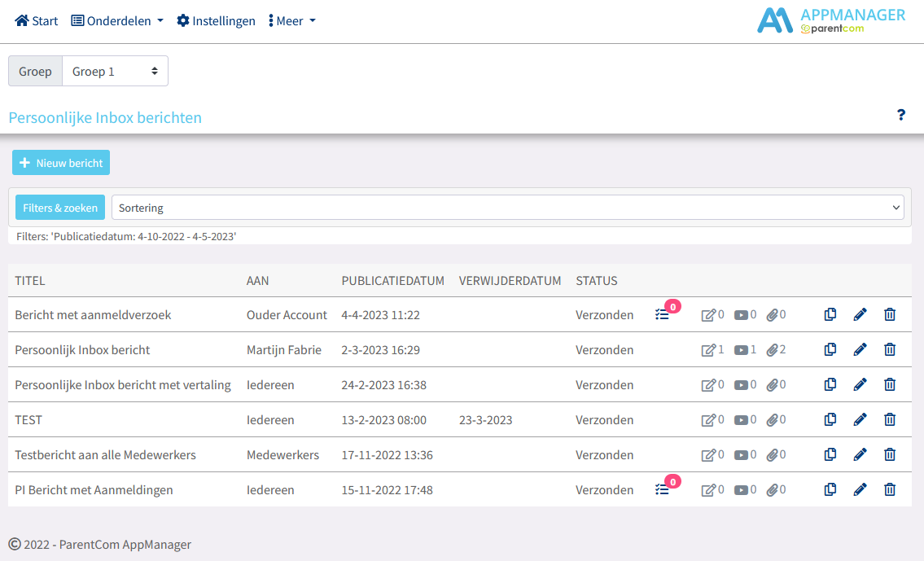924x561 pixels.
Task: Edit 'PI Bericht met Aanmeldingen'
Action: tap(860, 489)
